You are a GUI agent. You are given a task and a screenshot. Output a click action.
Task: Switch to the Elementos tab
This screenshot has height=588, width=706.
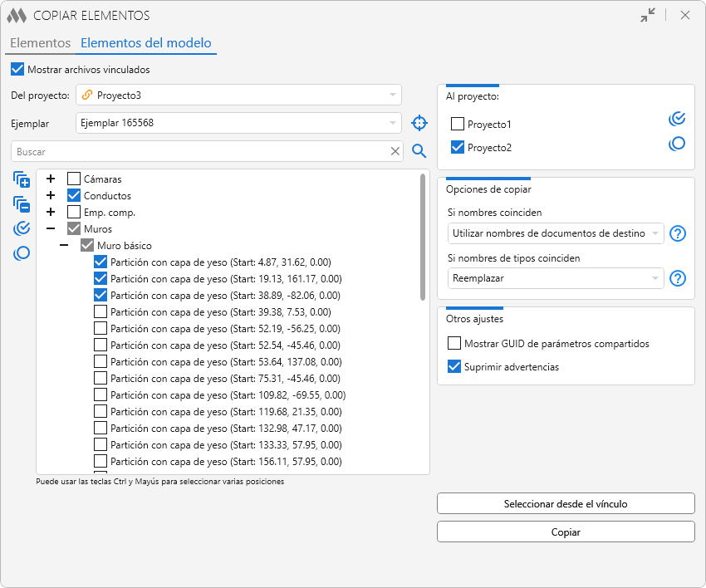[40, 43]
